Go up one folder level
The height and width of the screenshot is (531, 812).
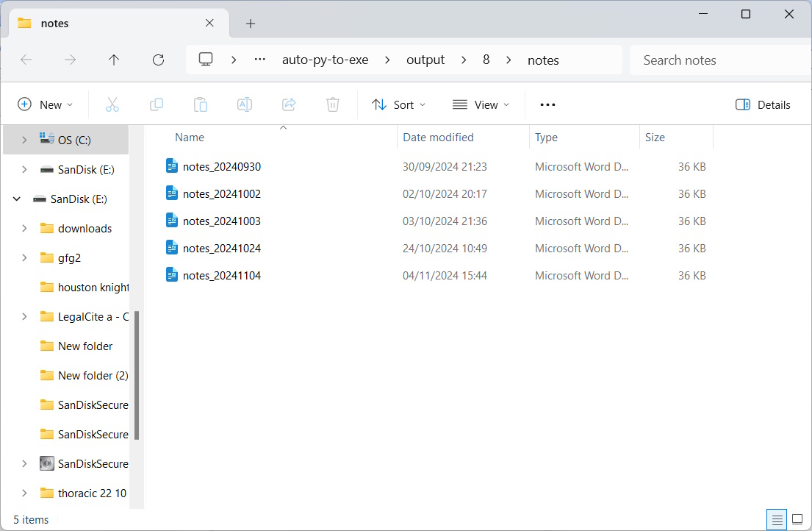[x=114, y=60]
